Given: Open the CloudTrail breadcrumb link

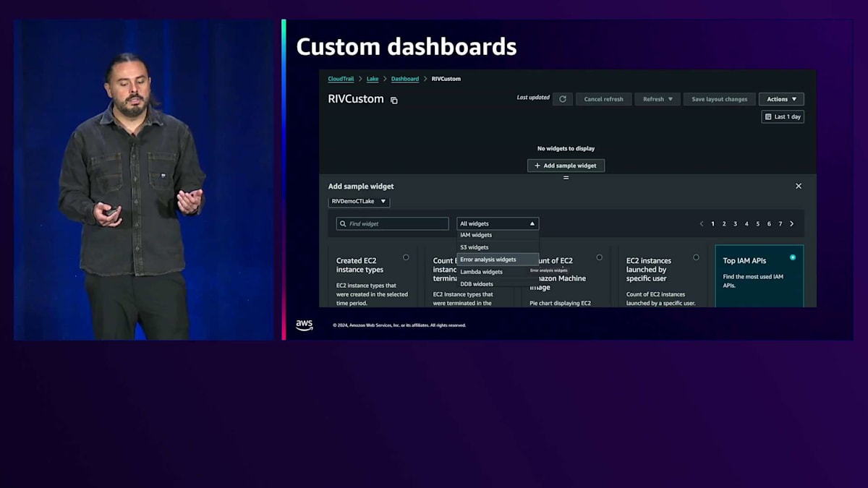Looking at the screenshot, I should (x=341, y=79).
